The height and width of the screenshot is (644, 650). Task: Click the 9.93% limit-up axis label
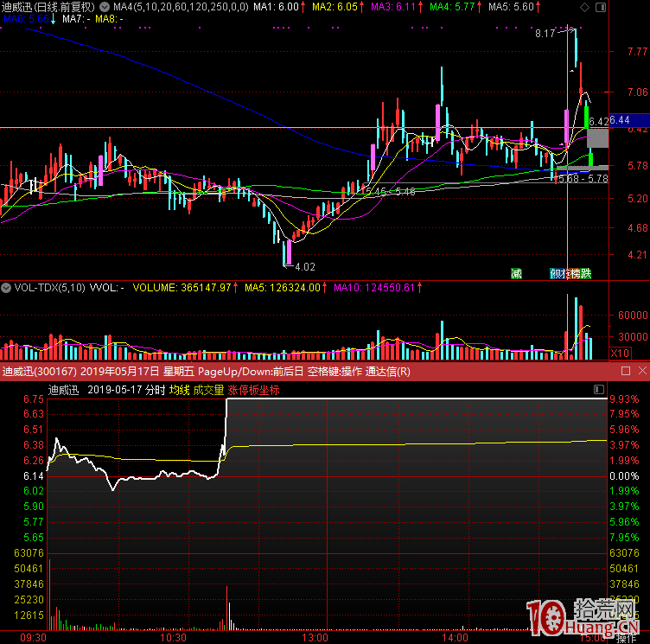coord(624,399)
